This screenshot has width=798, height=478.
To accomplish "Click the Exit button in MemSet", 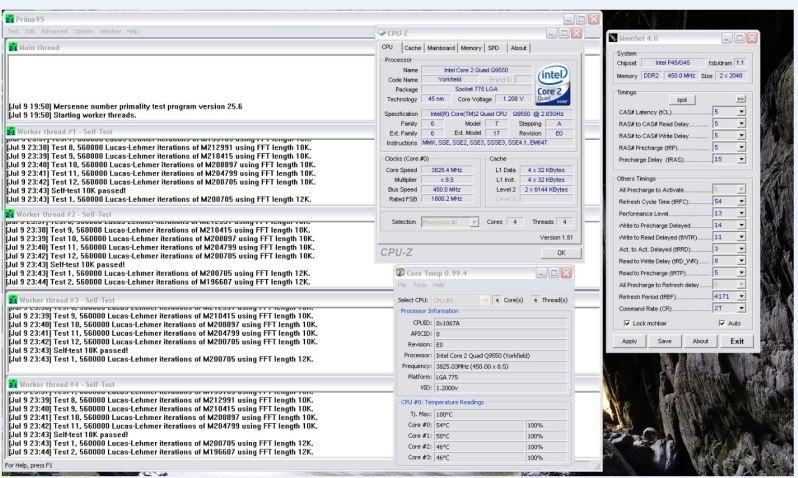I will [736, 341].
